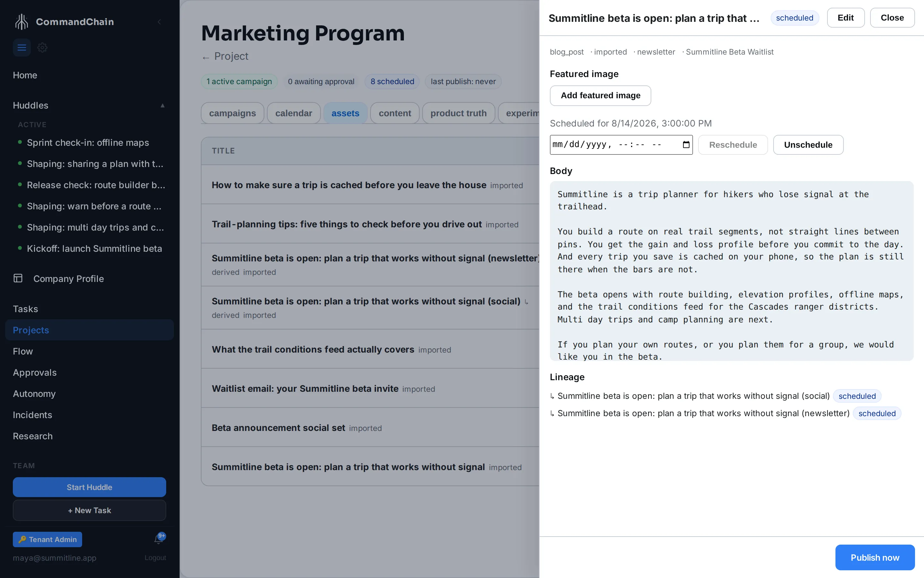924x578 pixels.
Task: Click the last publish: never chip
Action: [x=463, y=82]
